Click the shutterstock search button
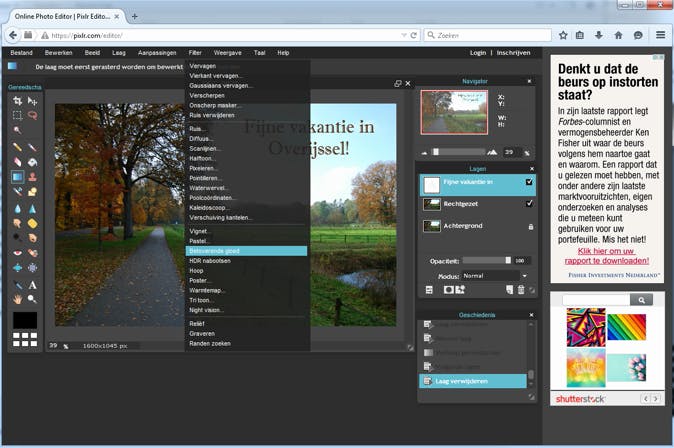The height and width of the screenshot is (448, 674). click(641, 300)
